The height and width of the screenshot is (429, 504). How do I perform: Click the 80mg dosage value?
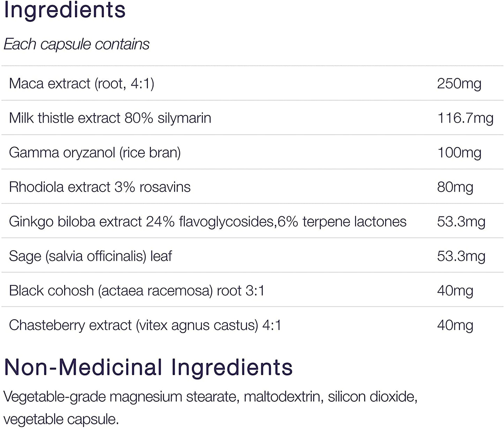[455, 187]
